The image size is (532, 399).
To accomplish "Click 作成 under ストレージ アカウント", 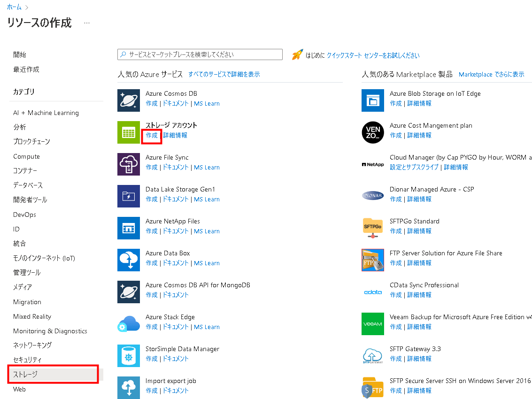I will pos(152,135).
